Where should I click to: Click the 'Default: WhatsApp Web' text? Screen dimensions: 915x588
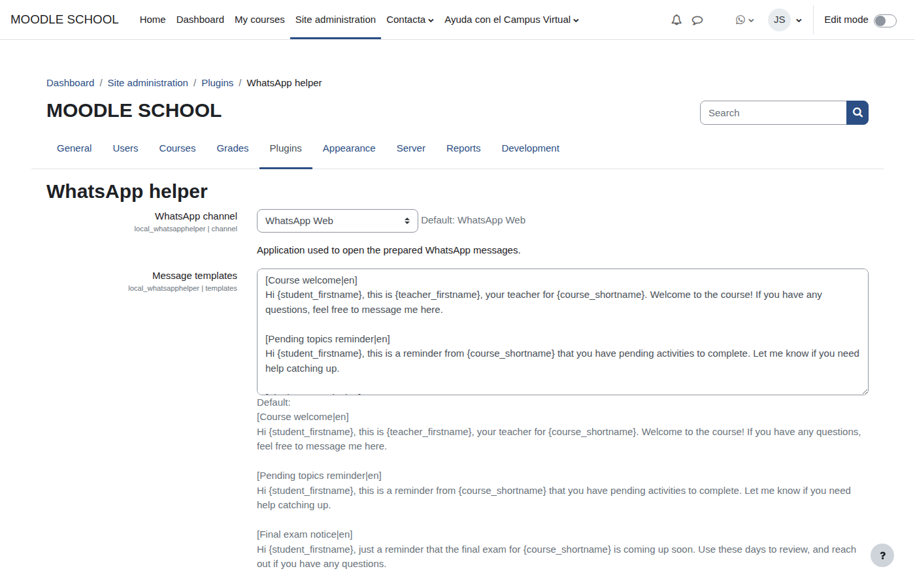tap(473, 220)
